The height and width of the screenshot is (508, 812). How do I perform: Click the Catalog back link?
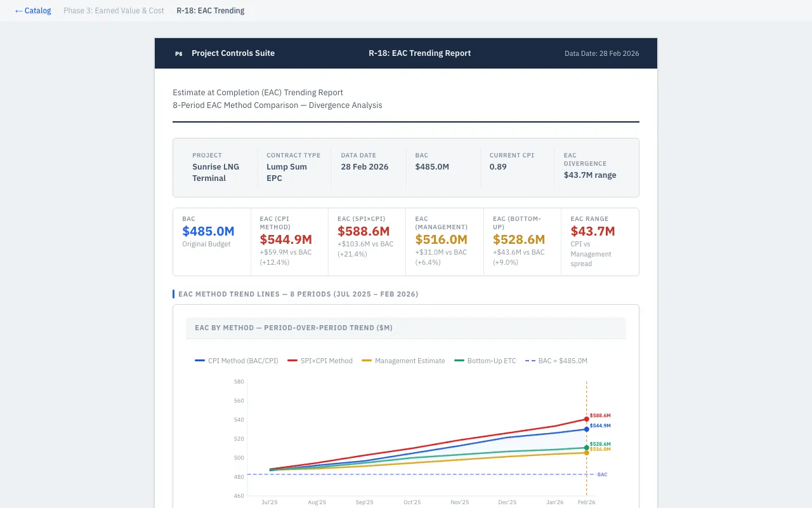pos(33,11)
